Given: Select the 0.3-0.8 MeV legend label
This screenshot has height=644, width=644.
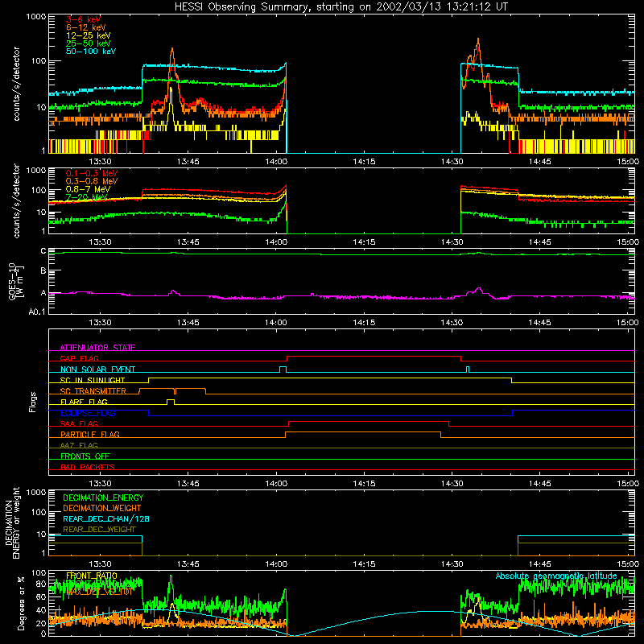Looking at the screenshot, I should [x=92, y=181].
